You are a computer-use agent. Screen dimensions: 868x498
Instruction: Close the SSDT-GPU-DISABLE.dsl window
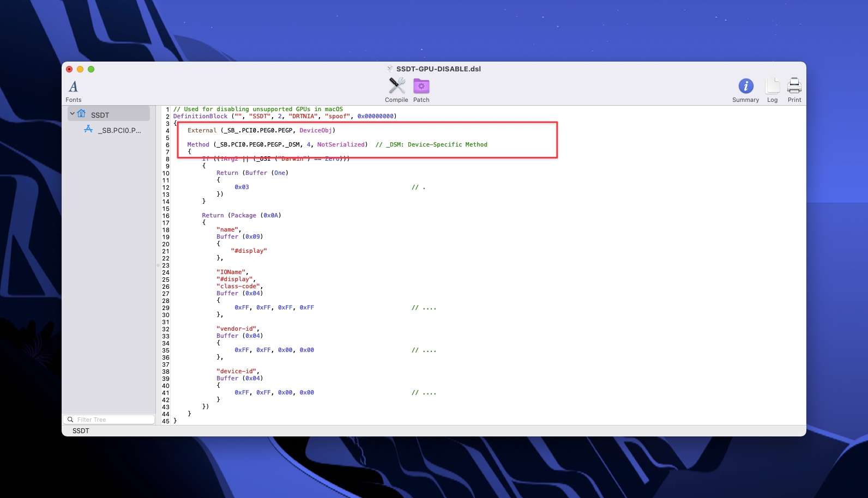pos(69,69)
